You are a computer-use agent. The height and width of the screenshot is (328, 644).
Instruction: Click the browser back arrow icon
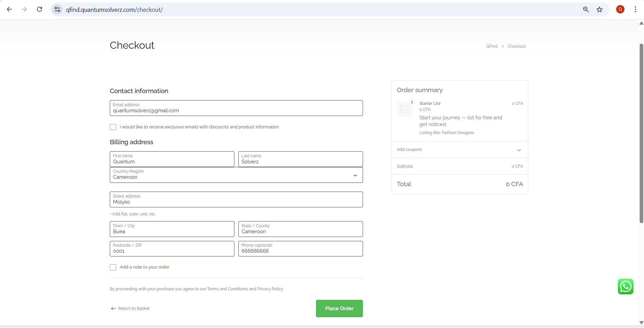coord(9,9)
